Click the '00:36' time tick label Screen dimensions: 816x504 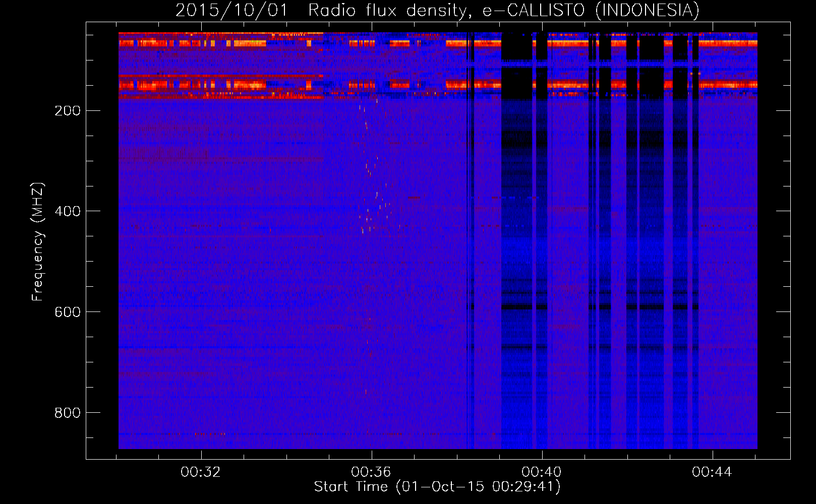coord(371,472)
